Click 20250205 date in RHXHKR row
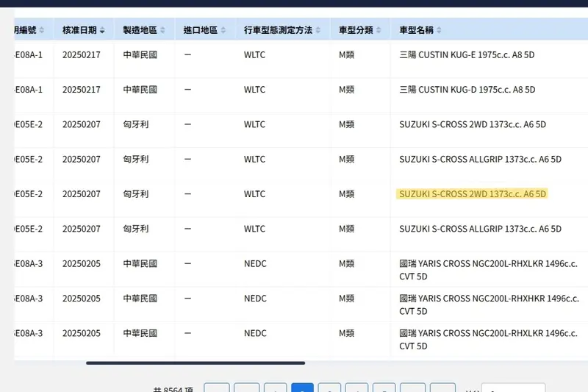This screenshot has height=392, width=588. [x=82, y=299]
